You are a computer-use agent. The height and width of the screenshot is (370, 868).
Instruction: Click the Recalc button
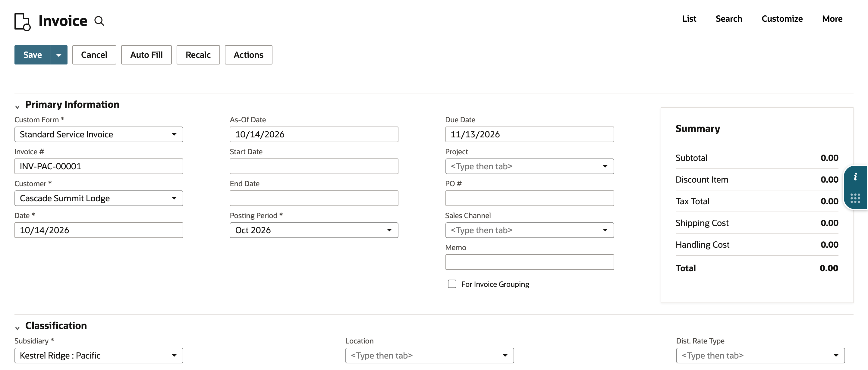[198, 55]
